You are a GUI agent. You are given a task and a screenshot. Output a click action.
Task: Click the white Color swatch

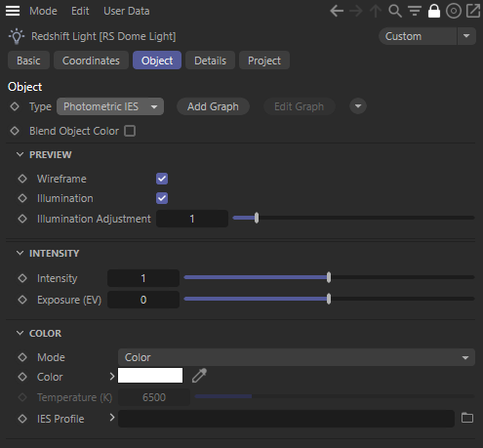click(150, 376)
